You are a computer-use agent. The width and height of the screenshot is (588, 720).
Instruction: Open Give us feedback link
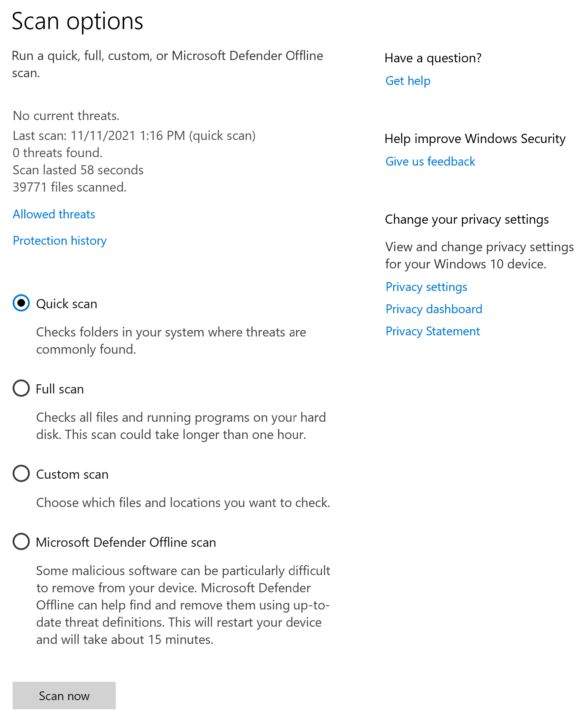430,161
